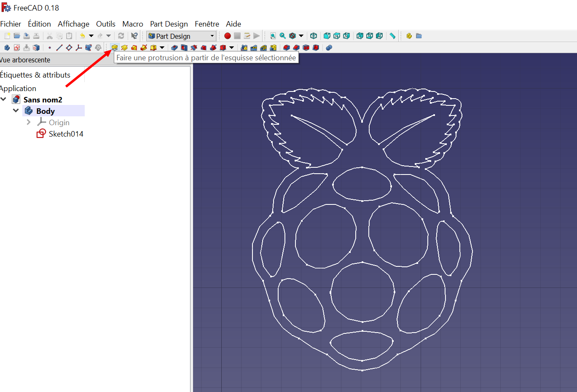Image resolution: width=577 pixels, height=392 pixels.
Task: Select the Sans nom2 document item
Action: pos(37,100)
